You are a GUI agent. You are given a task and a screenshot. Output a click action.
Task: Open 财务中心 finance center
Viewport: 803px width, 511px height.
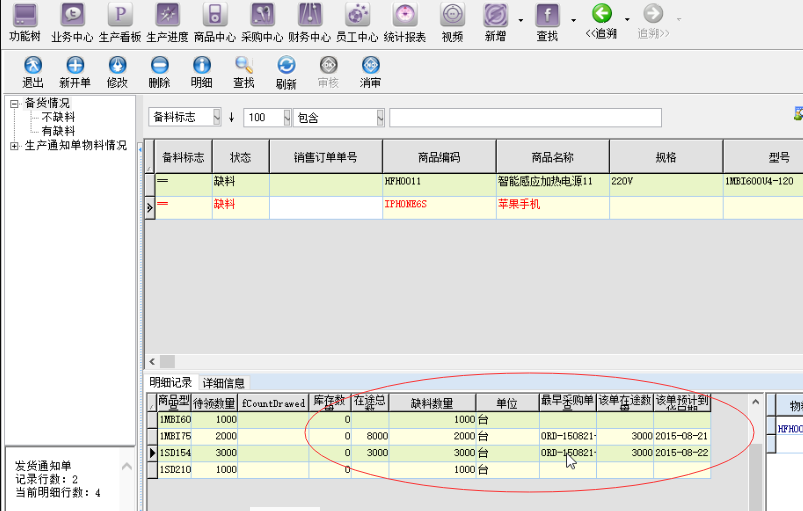(x=309, y=22)
